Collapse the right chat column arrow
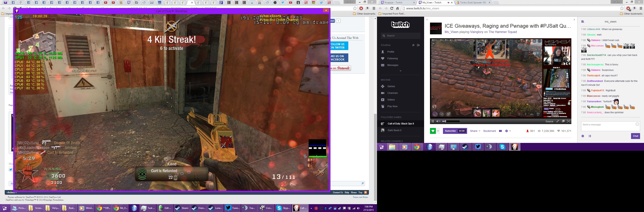This screenshot has width=644, height=212. click(x=574, y=20)
